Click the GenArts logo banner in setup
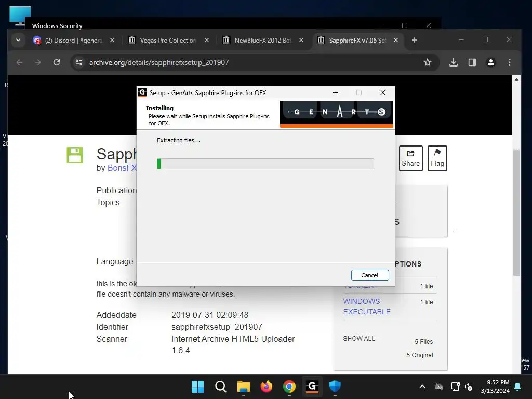The width and height of the screenshot is (532, 399). point(336,114)
